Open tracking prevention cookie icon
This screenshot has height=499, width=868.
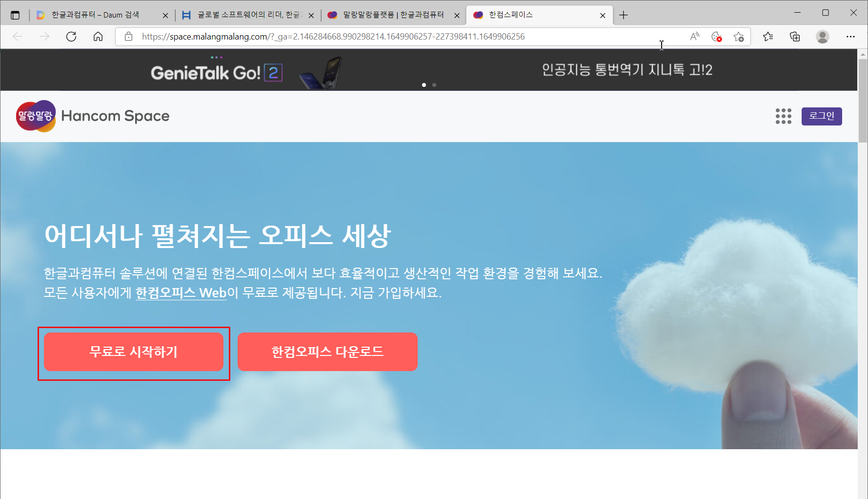pyautogui.click(x=716, y=37)
